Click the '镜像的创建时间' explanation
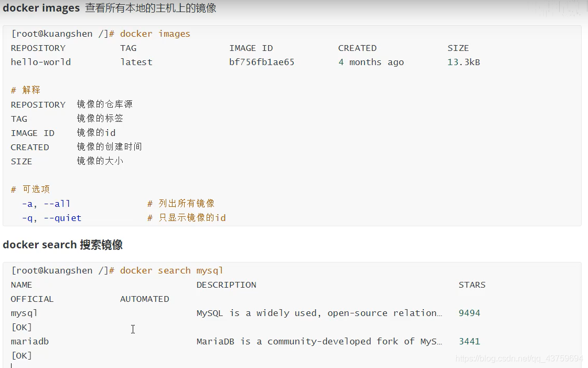This screenshot has width=588, height=368. pos(109,146)
